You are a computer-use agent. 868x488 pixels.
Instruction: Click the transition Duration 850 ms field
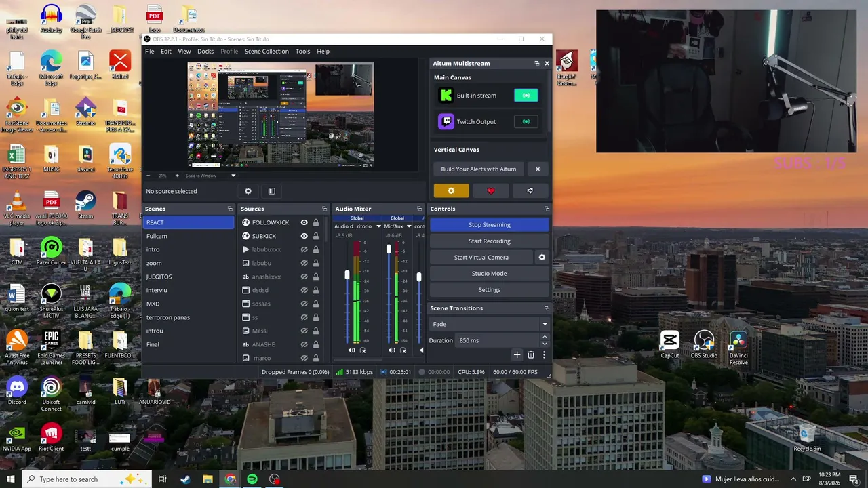click(498, 340)
